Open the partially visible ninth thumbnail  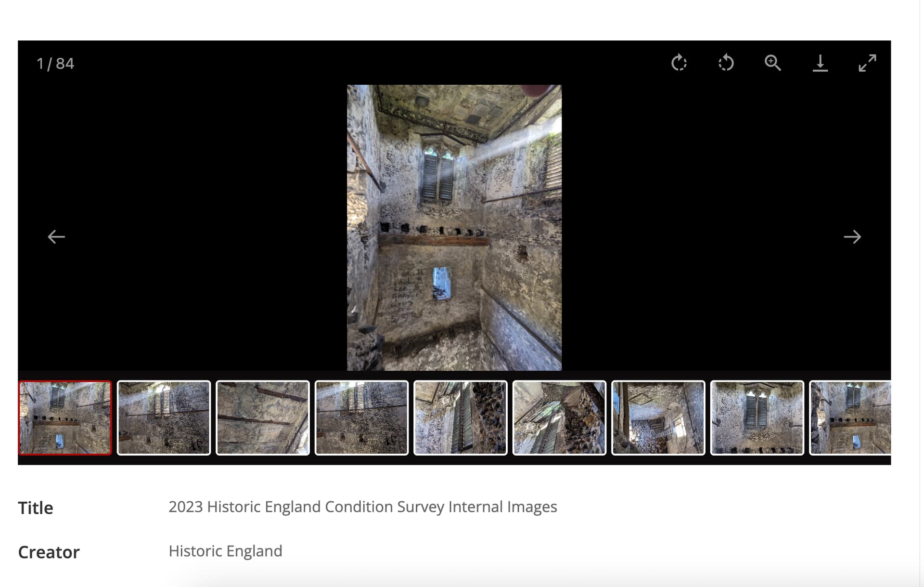[850, 418]
